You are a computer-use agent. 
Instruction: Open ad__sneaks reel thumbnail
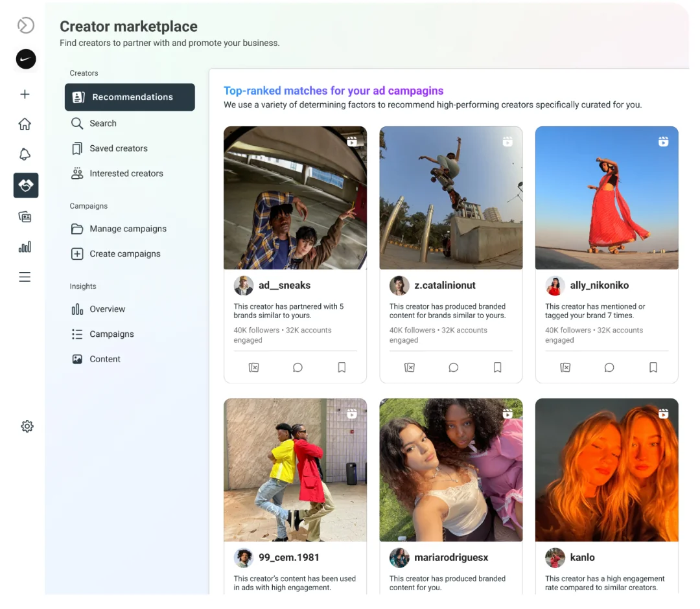295,198
